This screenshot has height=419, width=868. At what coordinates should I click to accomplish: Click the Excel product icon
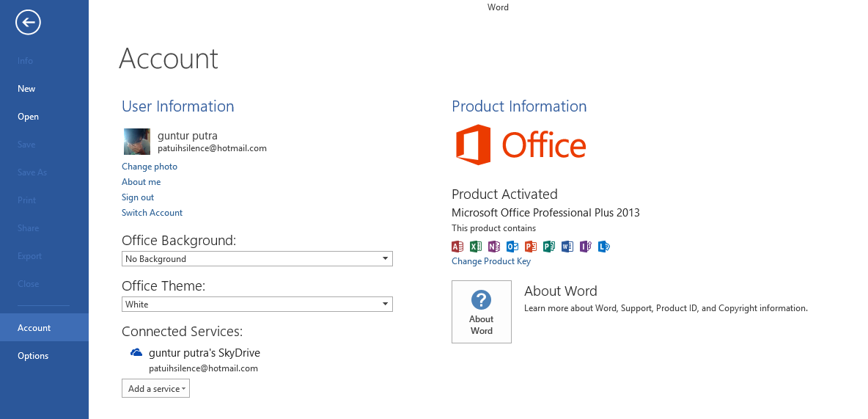click(476, 247)
